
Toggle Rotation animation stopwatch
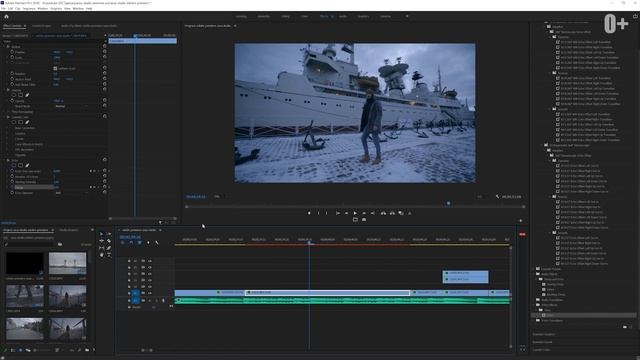[x=12, y=73]
